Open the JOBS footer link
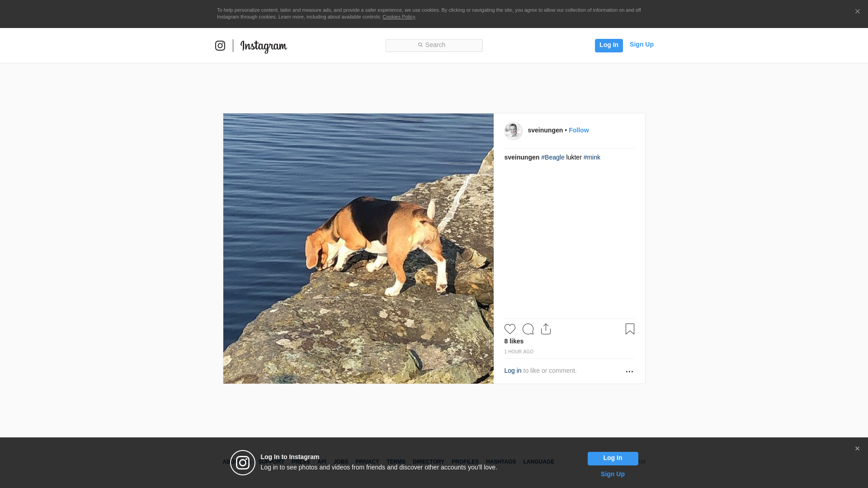The image size is (868, 488). coord(341,462)
